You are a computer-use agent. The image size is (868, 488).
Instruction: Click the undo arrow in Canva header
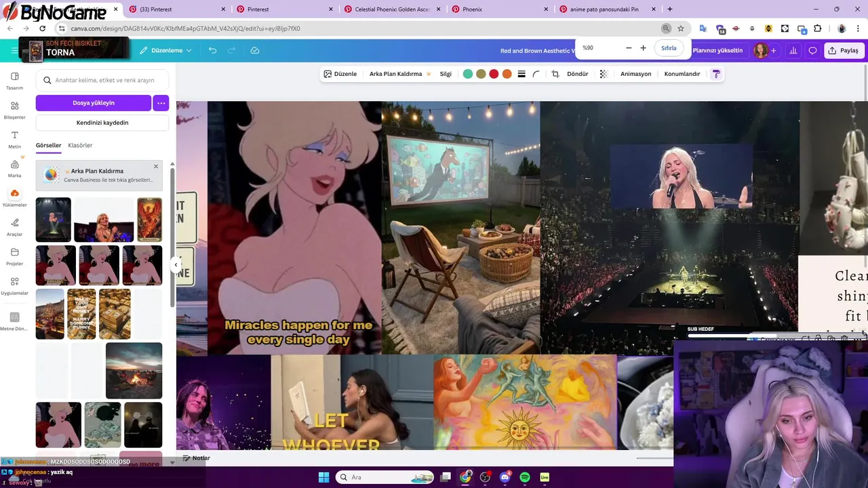[x=212, y=50]
